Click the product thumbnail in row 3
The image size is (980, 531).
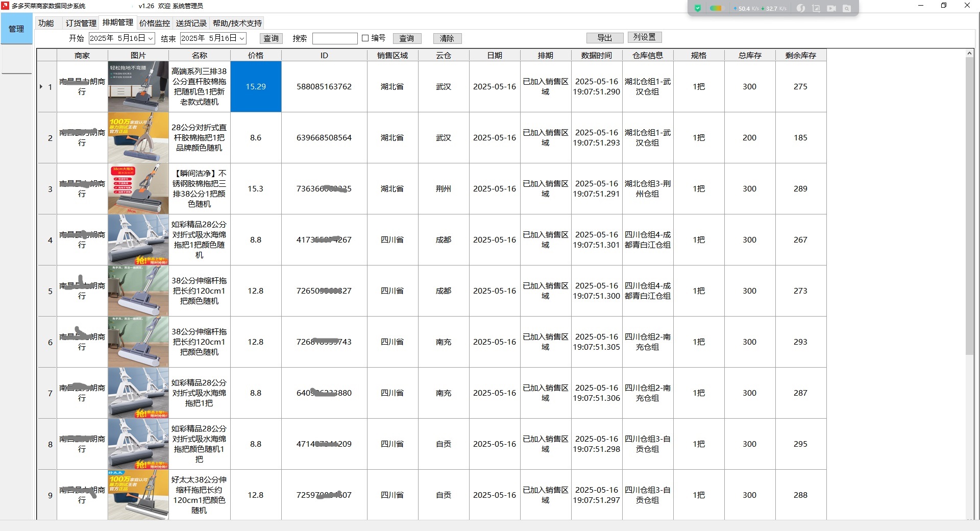tap(138, 189)
